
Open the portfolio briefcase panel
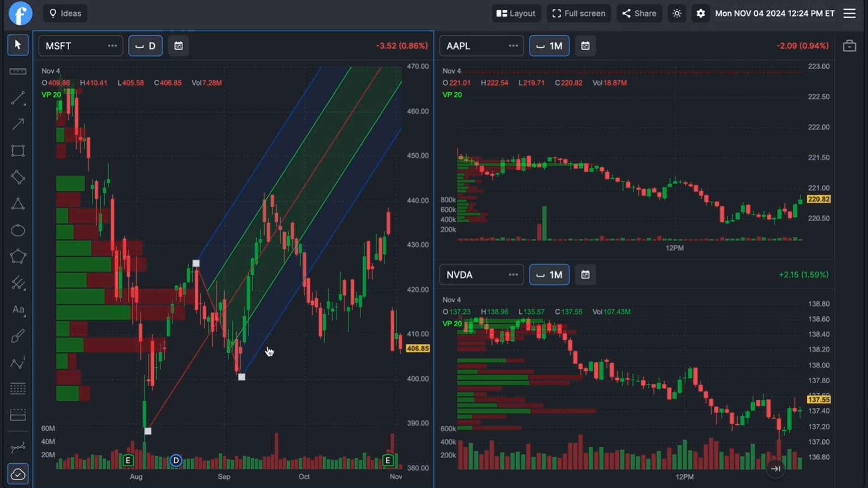[849, 46]
